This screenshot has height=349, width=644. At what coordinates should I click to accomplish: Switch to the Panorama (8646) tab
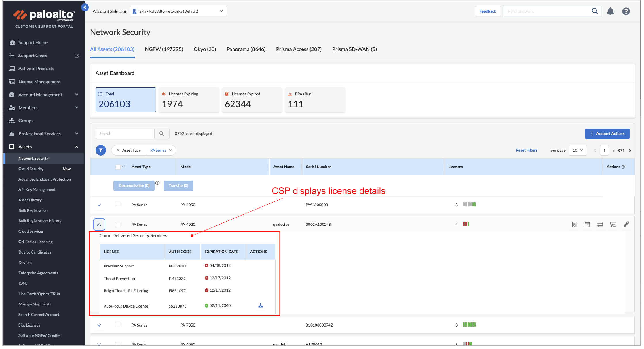coord(246,49)
